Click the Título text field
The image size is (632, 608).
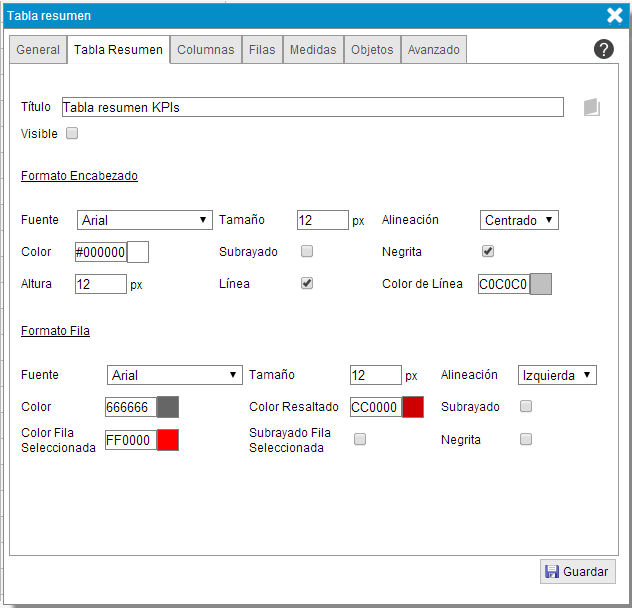(312, 107)
